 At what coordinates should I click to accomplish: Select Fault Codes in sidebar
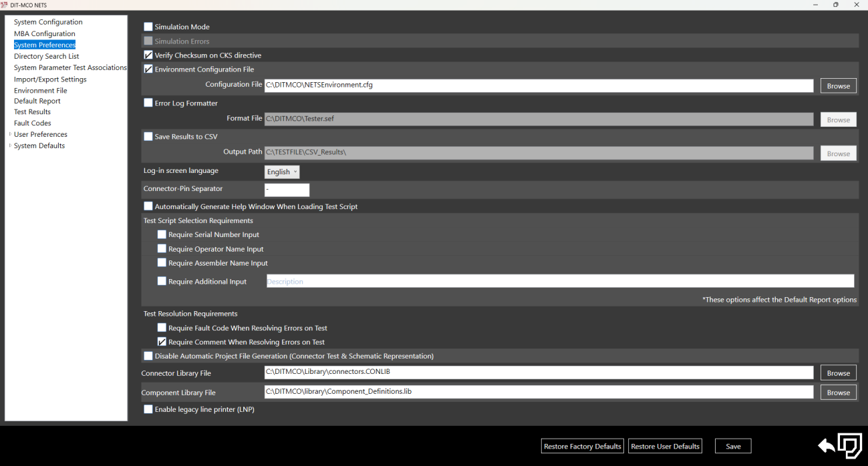pos(33,123)
